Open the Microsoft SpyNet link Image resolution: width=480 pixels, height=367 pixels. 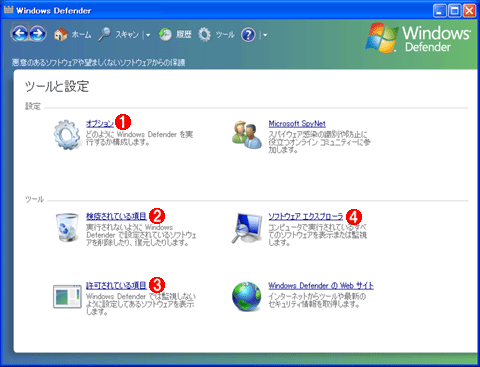(297, 124)
